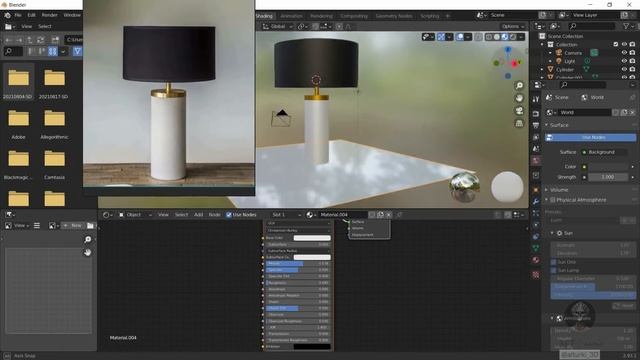Toggle viewport overlays
This screenshot has width=640, height=360.
click(460, 37)
